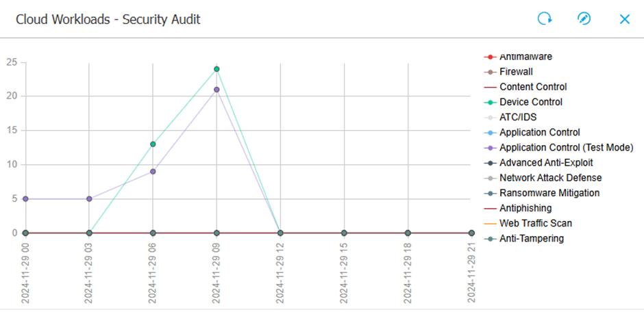Hide the Device Control series

(x=531, y=102)
